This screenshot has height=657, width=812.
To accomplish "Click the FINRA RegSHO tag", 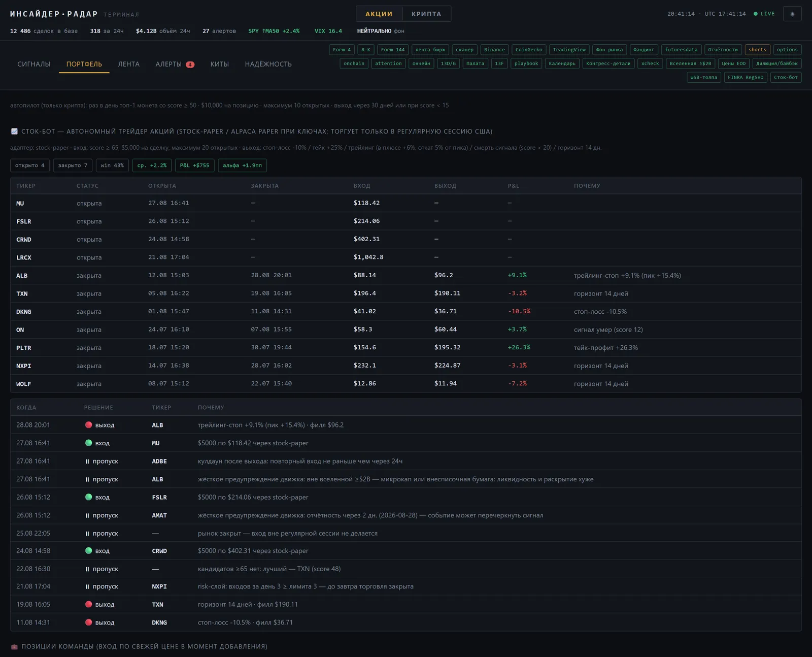I will click(x=746, y=77).
